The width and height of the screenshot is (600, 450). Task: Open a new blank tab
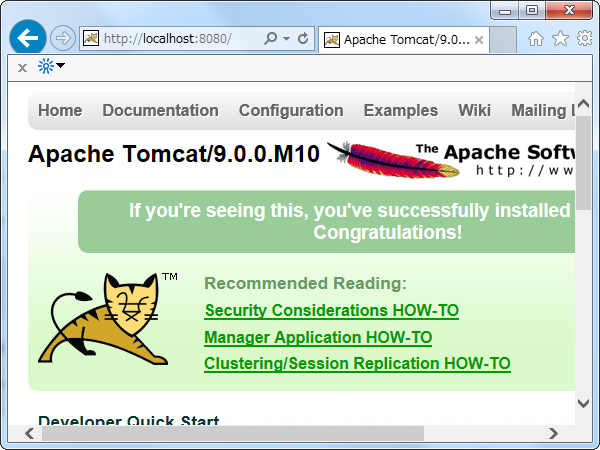pos(503,40)
